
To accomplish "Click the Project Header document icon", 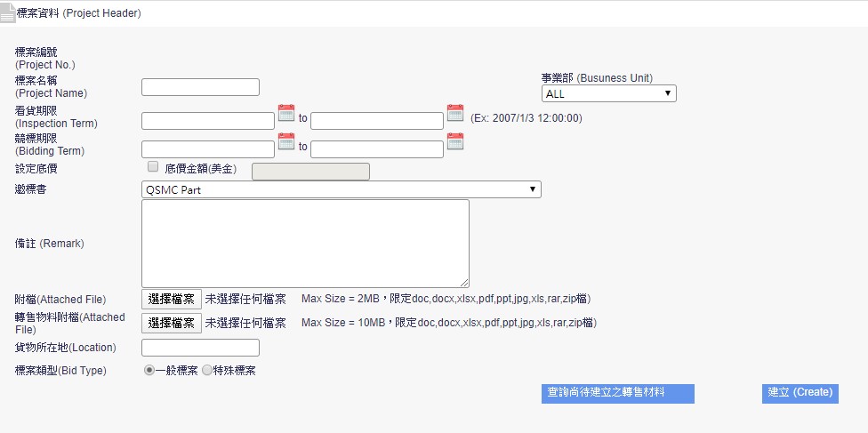I will click(x=8, y=14).
